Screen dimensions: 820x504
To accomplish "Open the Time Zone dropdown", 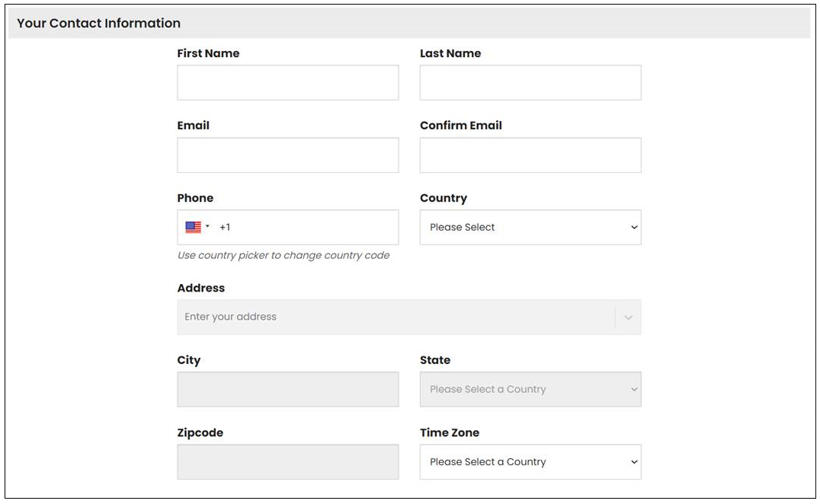I will [530, 461].
